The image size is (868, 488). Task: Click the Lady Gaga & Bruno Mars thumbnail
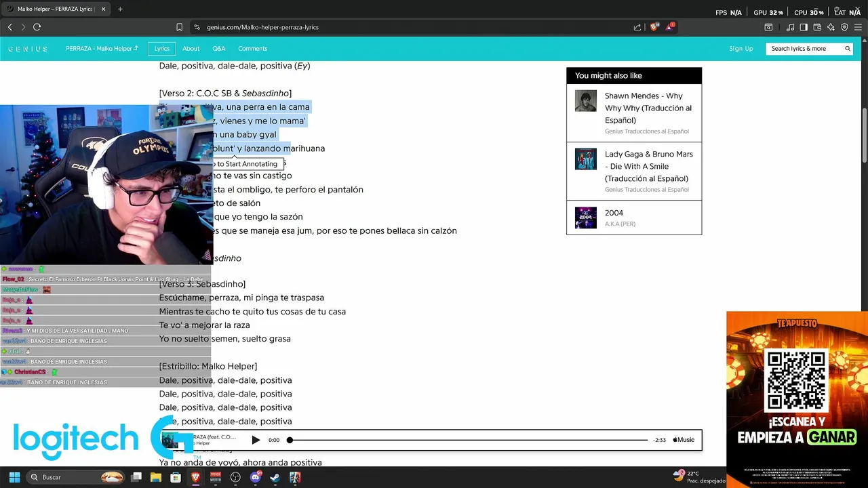click(x=586, y=159)
